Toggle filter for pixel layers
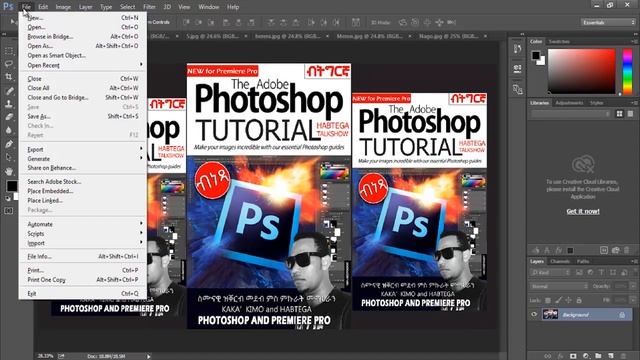Image resolution: width=640 pixels, height=360 pixels. click(x=579, y=272)
